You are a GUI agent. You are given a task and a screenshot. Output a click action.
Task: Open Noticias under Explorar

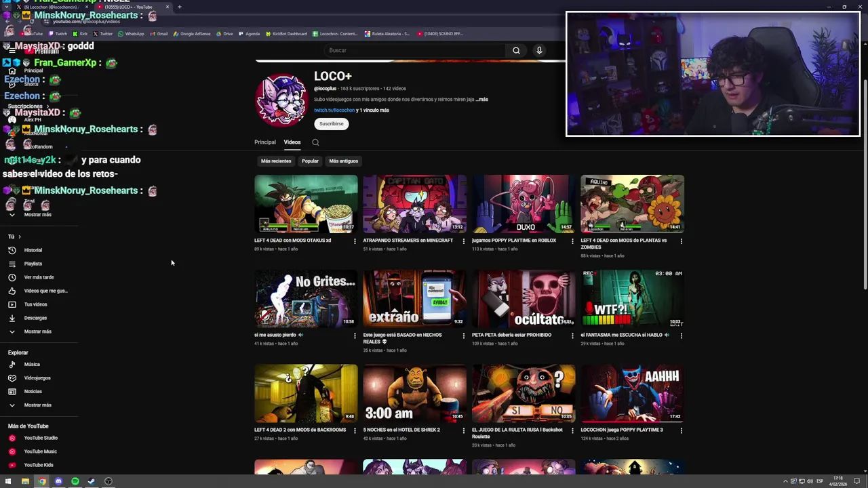pyautogui.click(x=33, y=392)
